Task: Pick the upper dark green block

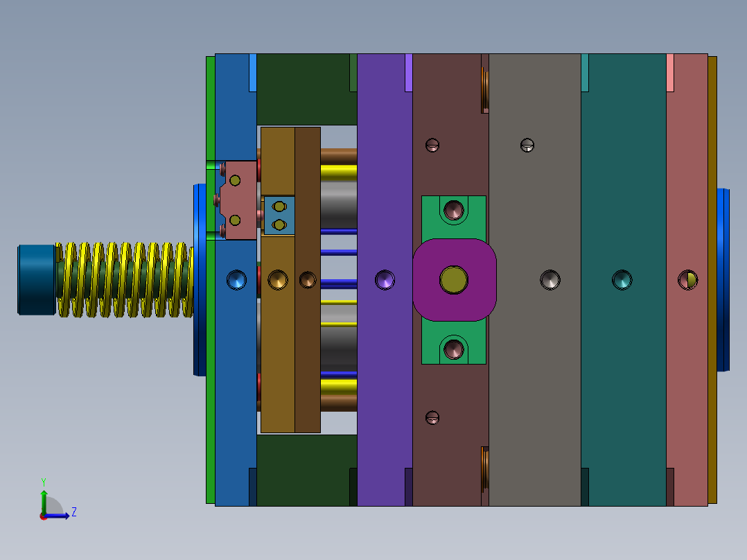Action: point(307,89)
